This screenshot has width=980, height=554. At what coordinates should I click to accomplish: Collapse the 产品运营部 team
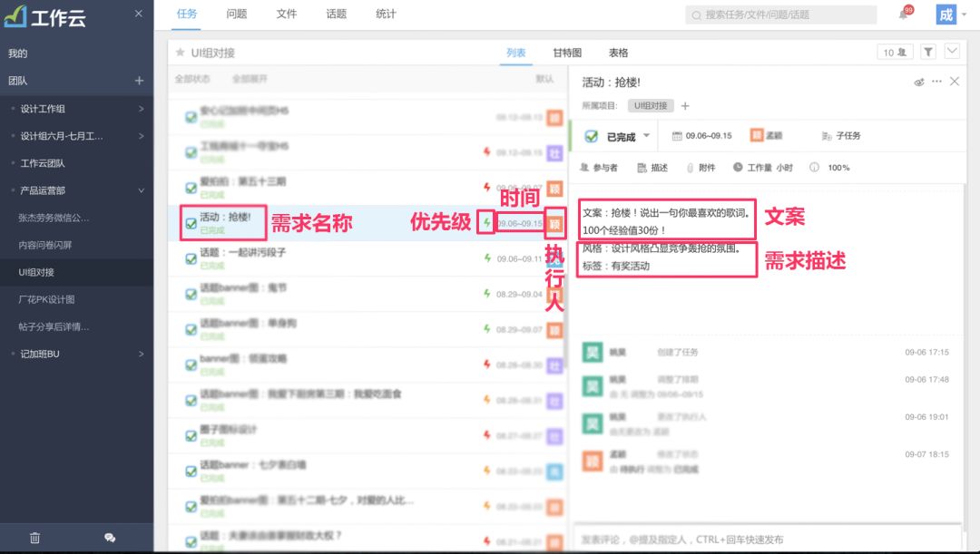(x=142, y=190)
